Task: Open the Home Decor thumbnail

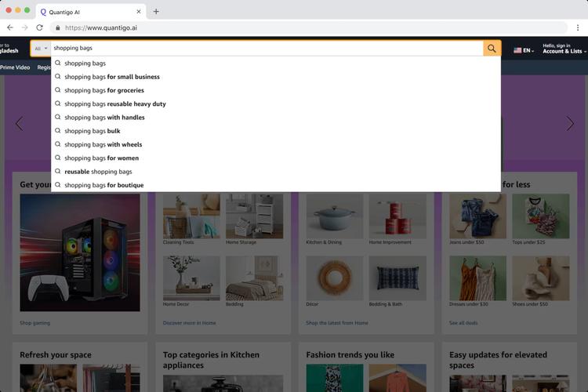Action: 191,278
